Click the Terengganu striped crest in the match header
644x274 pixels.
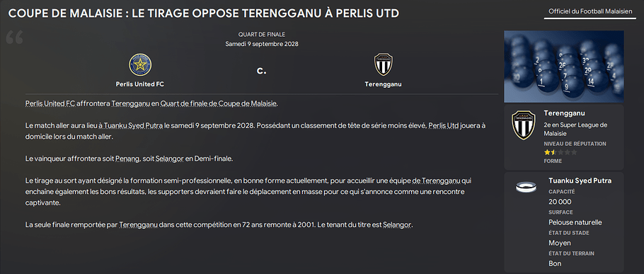(383, 64)
